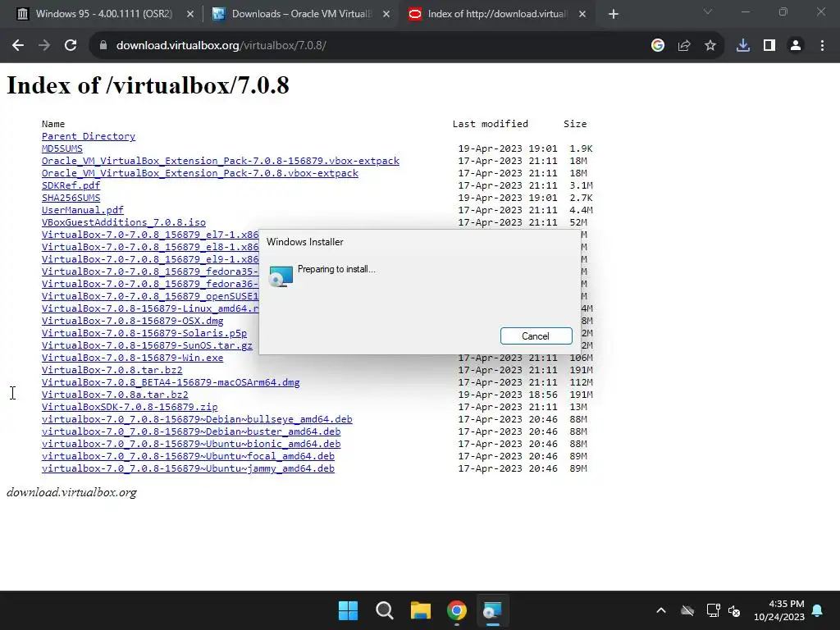Click the openSUSE VirtualBox rpm link

tap(150, 296)
